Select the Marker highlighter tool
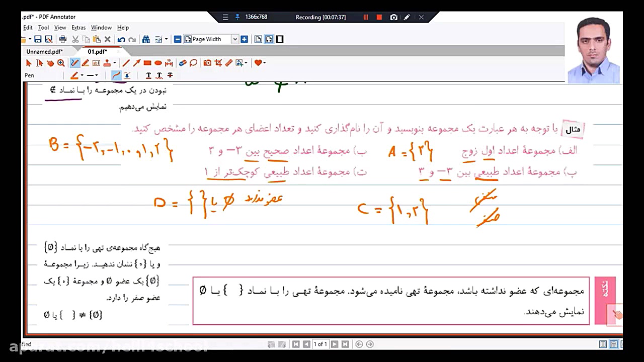Viewport: 644px width, 362px height. 86,63
